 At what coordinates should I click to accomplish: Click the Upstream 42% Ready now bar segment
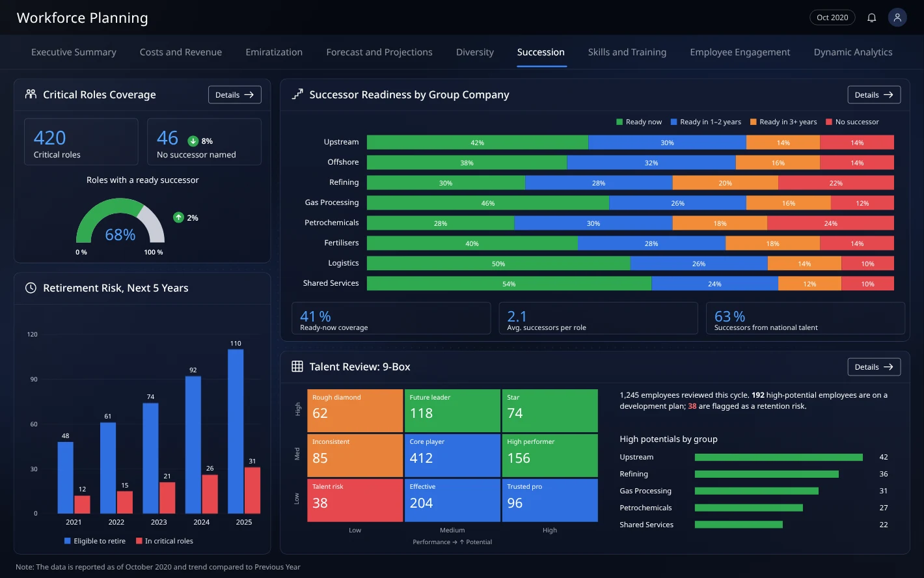478,143
